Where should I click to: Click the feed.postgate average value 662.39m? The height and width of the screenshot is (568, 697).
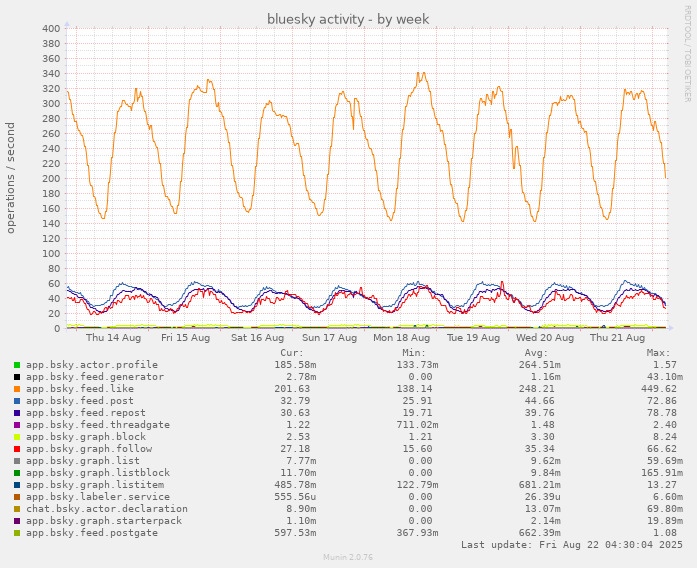click(539, 533)
